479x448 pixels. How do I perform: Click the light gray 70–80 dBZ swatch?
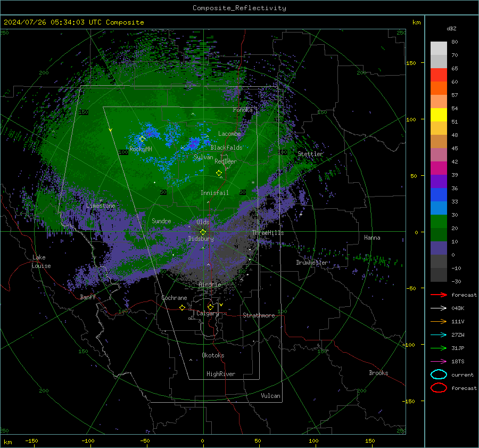tap(439, 48)
